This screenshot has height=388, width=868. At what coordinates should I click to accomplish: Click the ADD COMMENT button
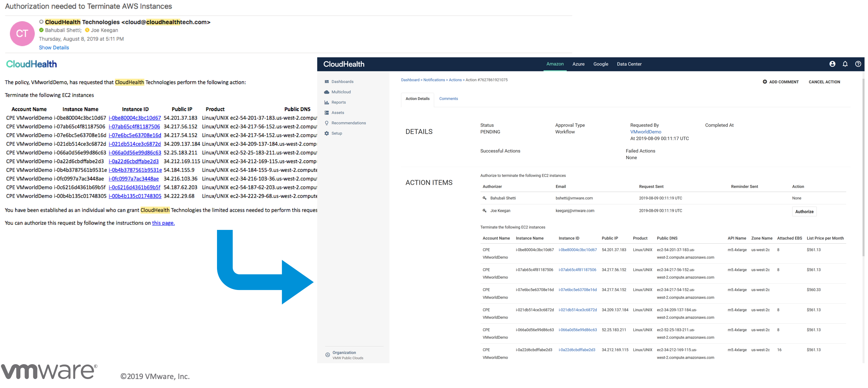click(x=781, y=82)
